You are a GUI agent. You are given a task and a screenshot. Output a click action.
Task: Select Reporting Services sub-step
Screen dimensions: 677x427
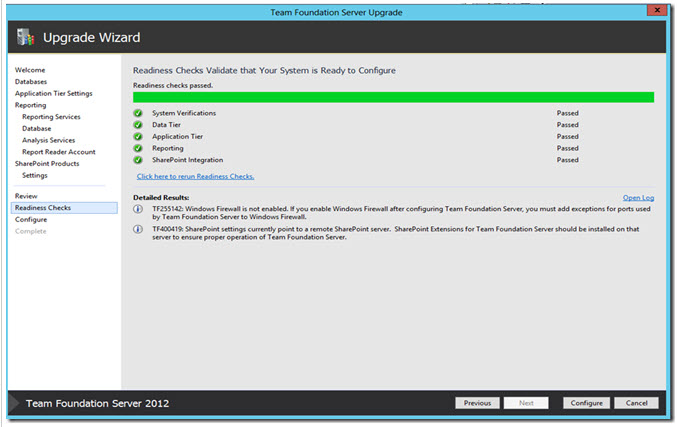point(51,117)
